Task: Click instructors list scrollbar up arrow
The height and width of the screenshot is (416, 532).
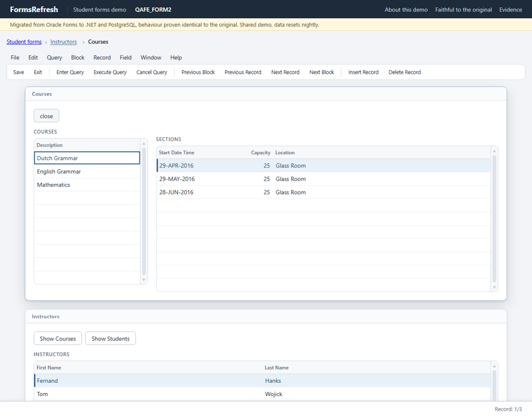Action: click(495, 366)
